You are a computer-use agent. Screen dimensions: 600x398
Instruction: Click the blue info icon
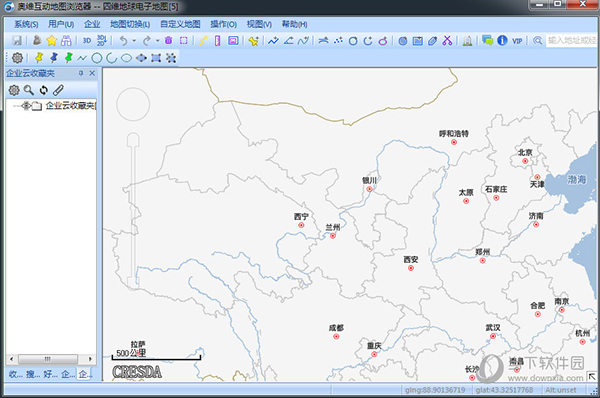click(x=502, y=40)
